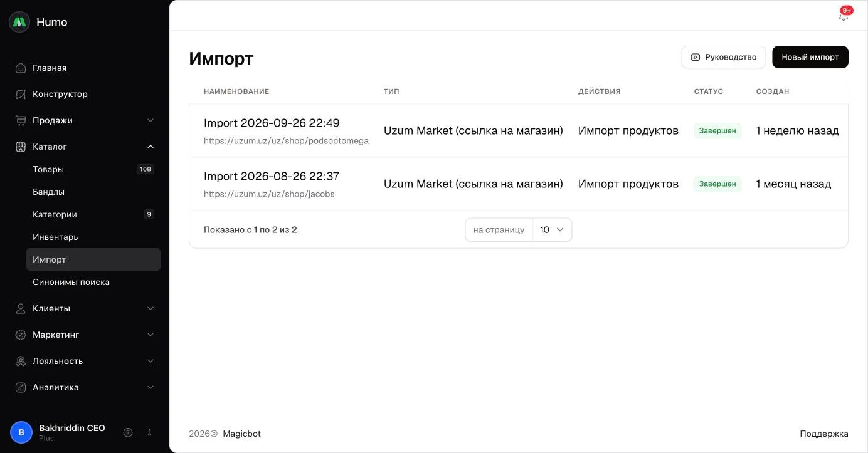Expand the Аналитика section chevron
Image resolution: width=868 pixels, height=453 pixels.
click(x=151, y=387)
